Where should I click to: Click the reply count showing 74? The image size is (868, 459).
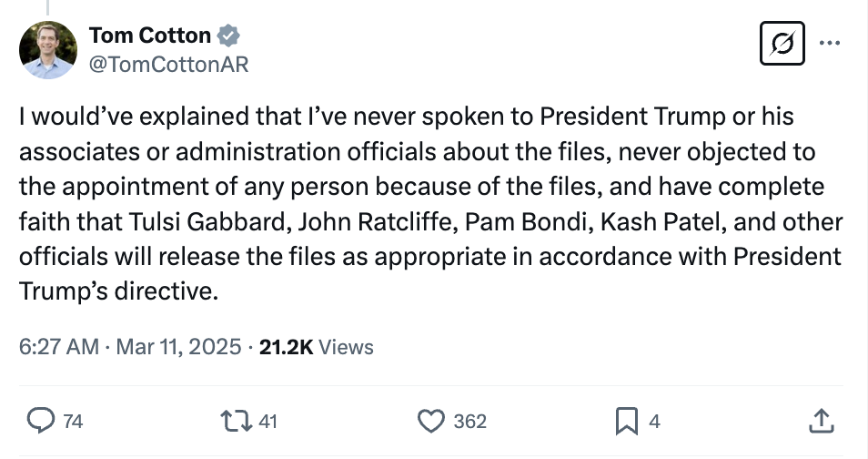tap(74, 422)
